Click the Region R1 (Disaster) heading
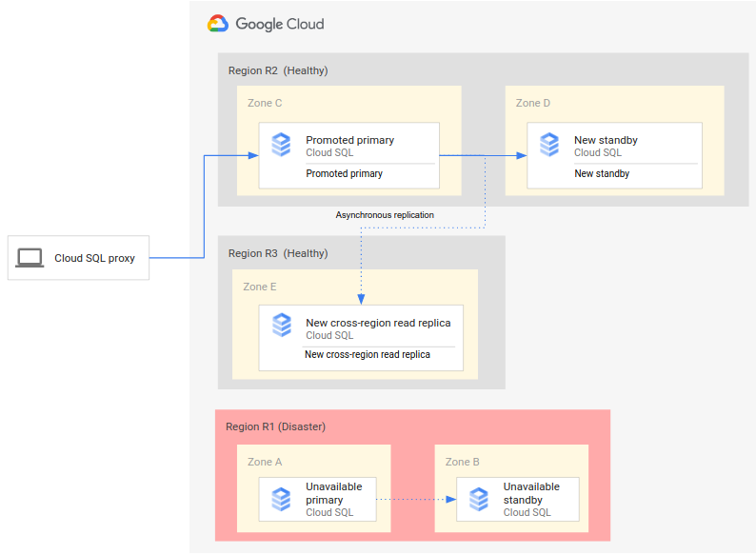Viewport: 756px width, 555px height. (x=275, y=426)
